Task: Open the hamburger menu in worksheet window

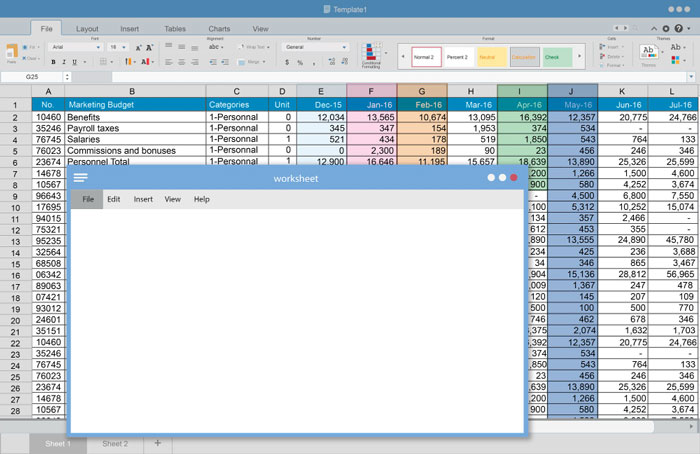Action: point(80,177)
